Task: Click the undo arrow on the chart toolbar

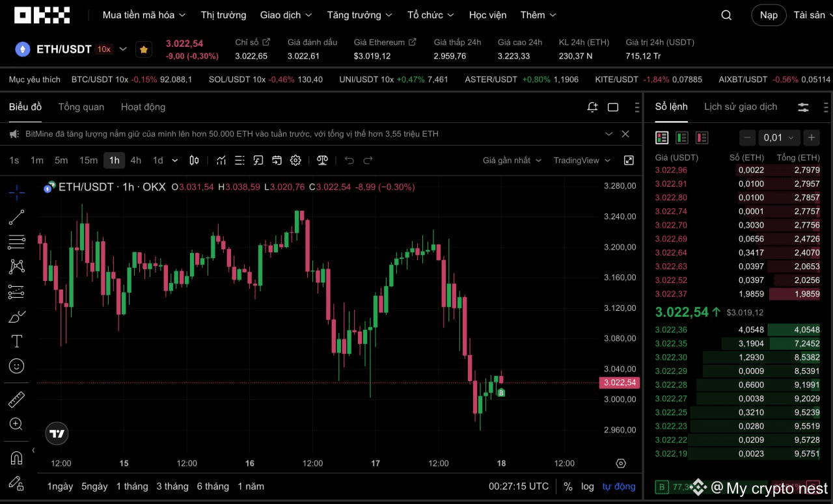Action: pyautogui.click(x=349, y=160)
